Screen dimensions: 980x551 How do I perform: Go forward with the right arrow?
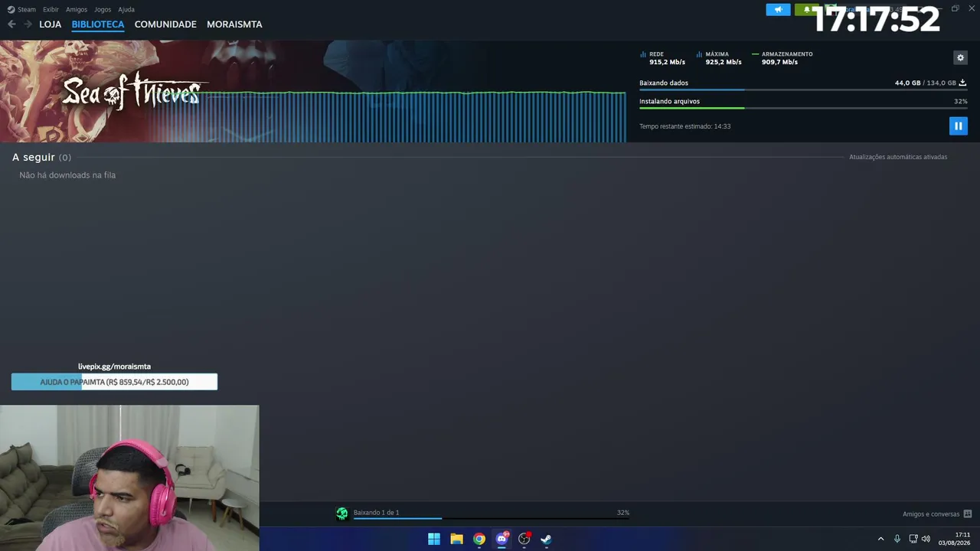point(28,24)
